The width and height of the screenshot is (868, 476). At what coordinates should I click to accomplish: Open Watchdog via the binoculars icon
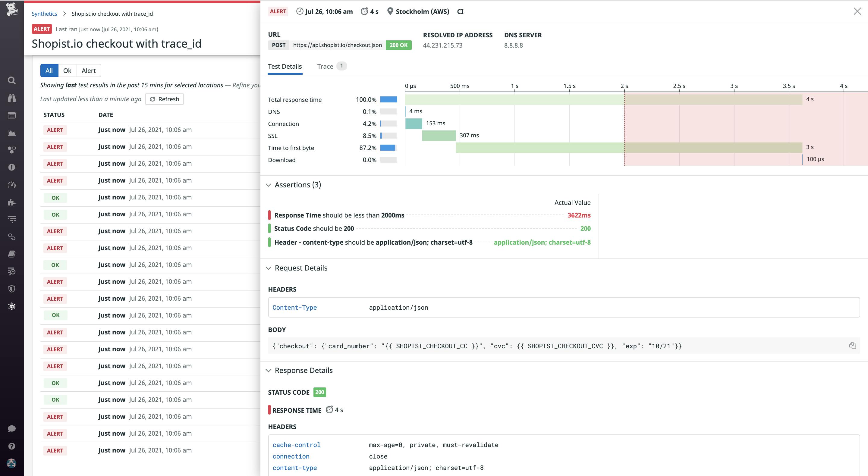point(12,98)
